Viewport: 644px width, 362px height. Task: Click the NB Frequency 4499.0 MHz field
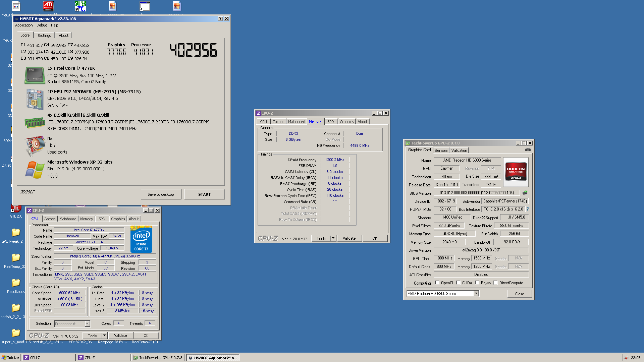pos(360,145)
